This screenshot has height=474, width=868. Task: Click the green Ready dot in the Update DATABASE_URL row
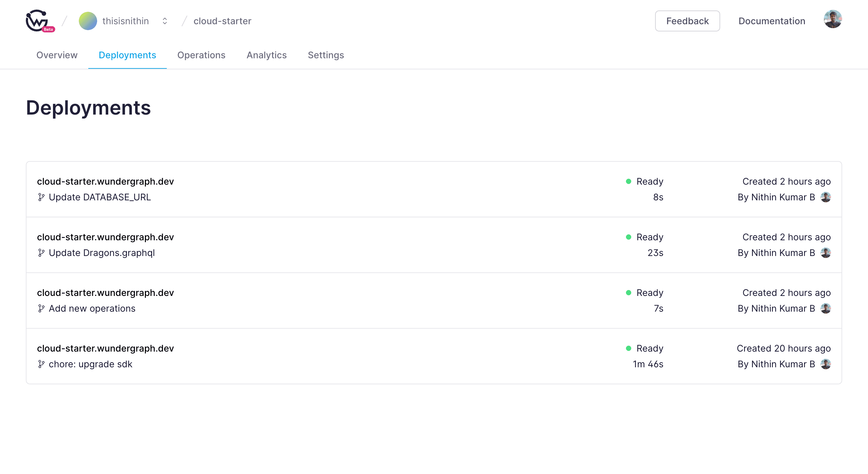coord(628,181)
